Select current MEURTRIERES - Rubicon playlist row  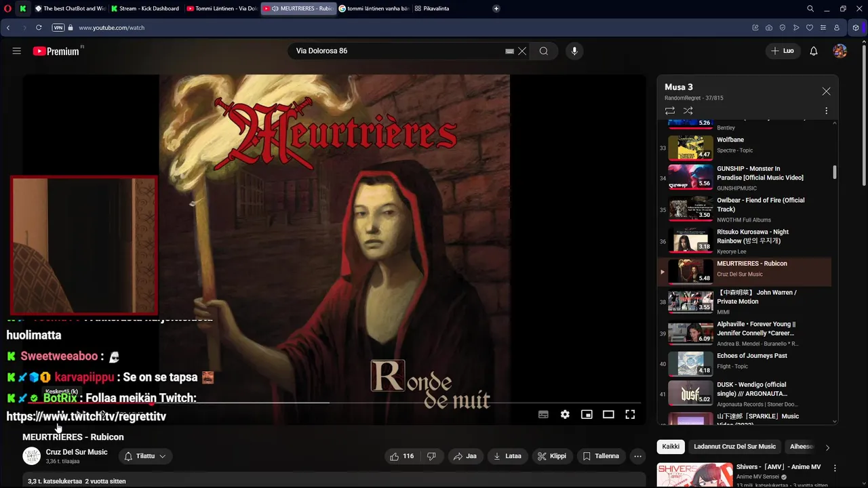745,272
